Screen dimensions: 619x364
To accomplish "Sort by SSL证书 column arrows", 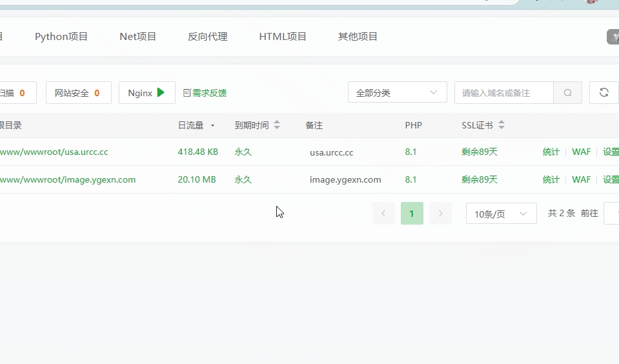I will [x=502, y=125].
